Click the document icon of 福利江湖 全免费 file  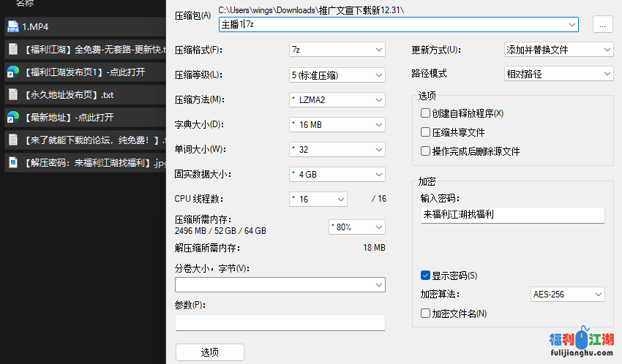[12, 50]
